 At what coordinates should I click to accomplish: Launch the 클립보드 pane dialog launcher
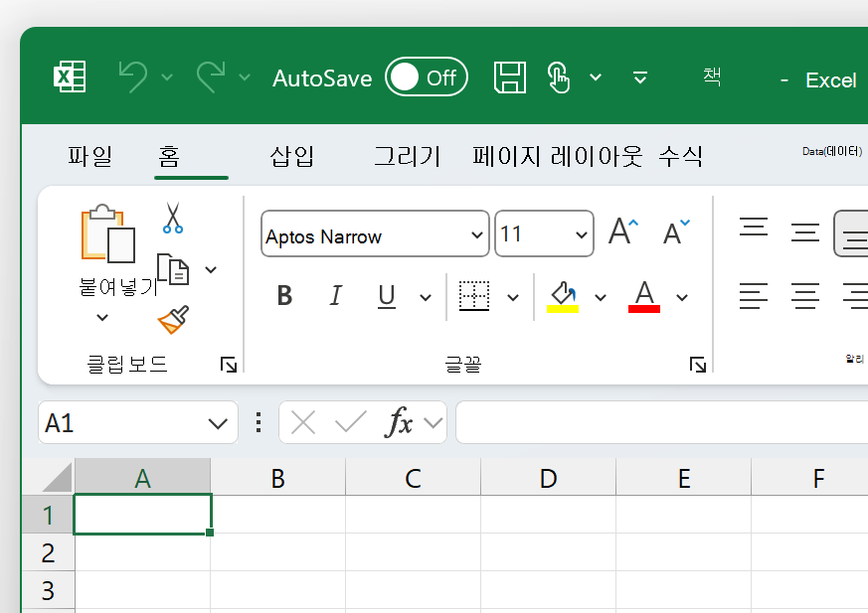tap(228, 366)
